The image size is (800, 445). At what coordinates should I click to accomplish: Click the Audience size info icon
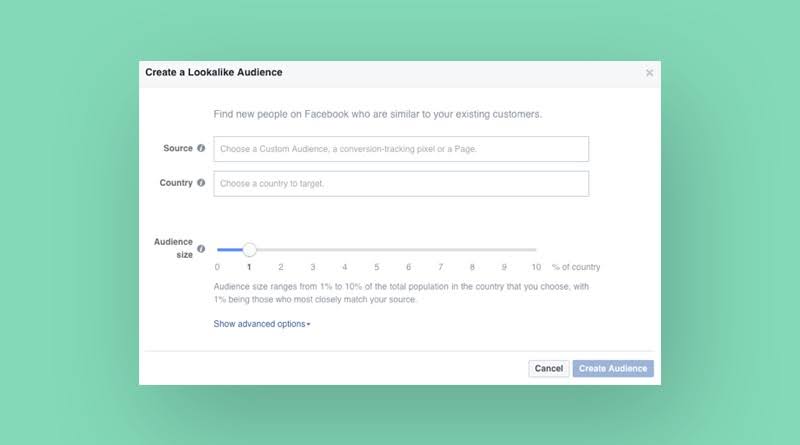pyautogui.click(x=201, y=249)
